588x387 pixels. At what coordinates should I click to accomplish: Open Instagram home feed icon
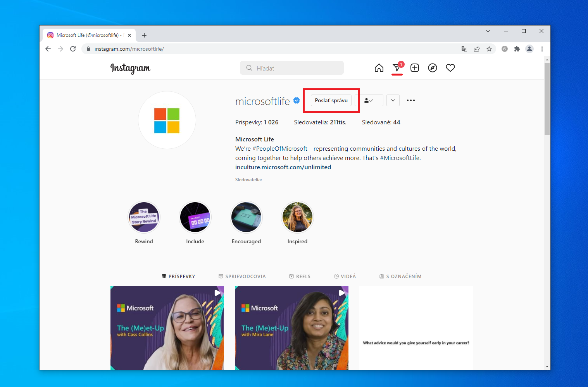[379, 68]
